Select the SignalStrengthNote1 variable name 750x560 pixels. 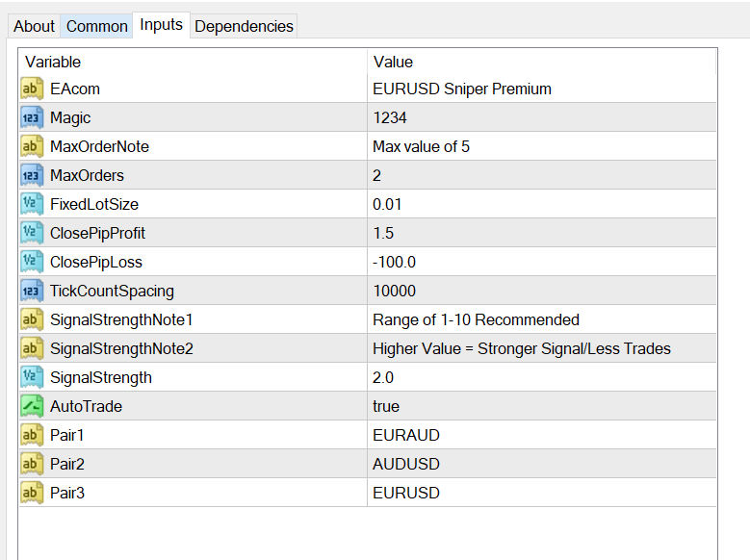121,319
